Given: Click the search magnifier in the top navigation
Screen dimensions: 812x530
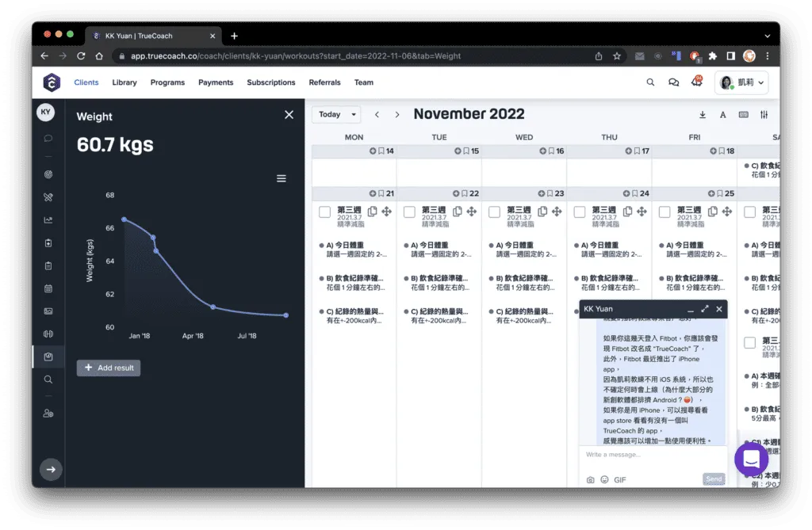Looking at the screenshot, I should (x=650, y=82).
